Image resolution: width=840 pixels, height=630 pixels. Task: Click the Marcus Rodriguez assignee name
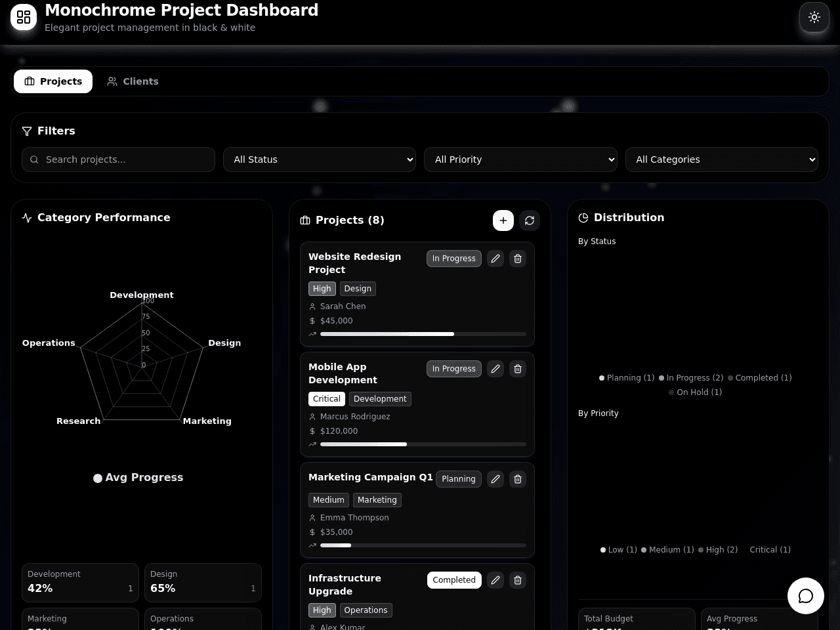pyautogui.click(x=355, y=417)
